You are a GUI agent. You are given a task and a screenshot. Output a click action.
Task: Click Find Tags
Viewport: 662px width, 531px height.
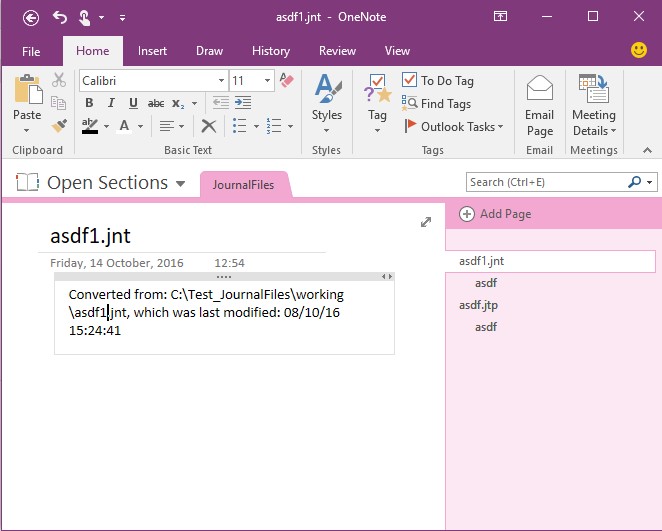click(437, 103)
